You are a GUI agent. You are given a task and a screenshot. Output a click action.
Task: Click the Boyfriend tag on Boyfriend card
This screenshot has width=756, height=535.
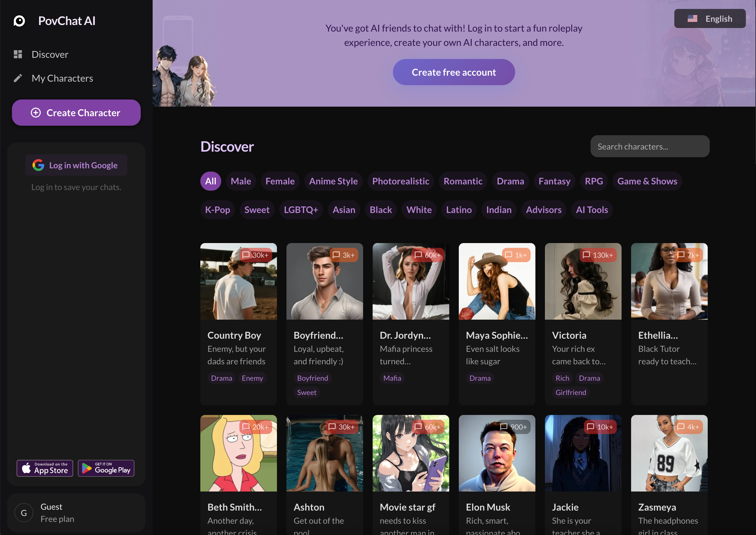312,378
